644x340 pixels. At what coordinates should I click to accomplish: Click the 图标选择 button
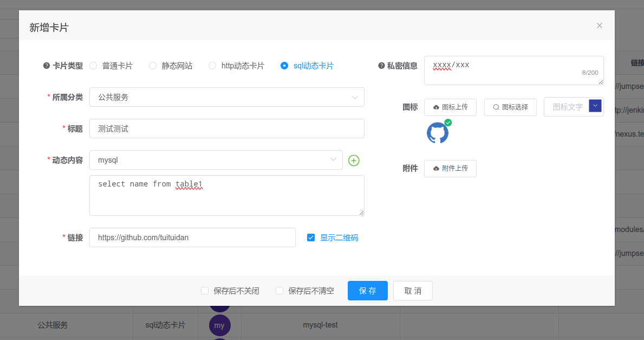click(x=510, y=107)
